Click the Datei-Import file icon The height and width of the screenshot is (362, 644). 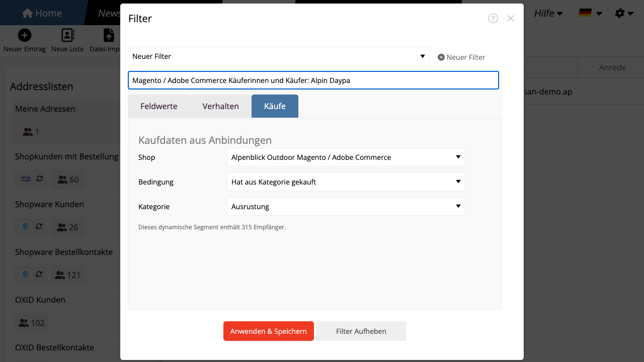109,35
